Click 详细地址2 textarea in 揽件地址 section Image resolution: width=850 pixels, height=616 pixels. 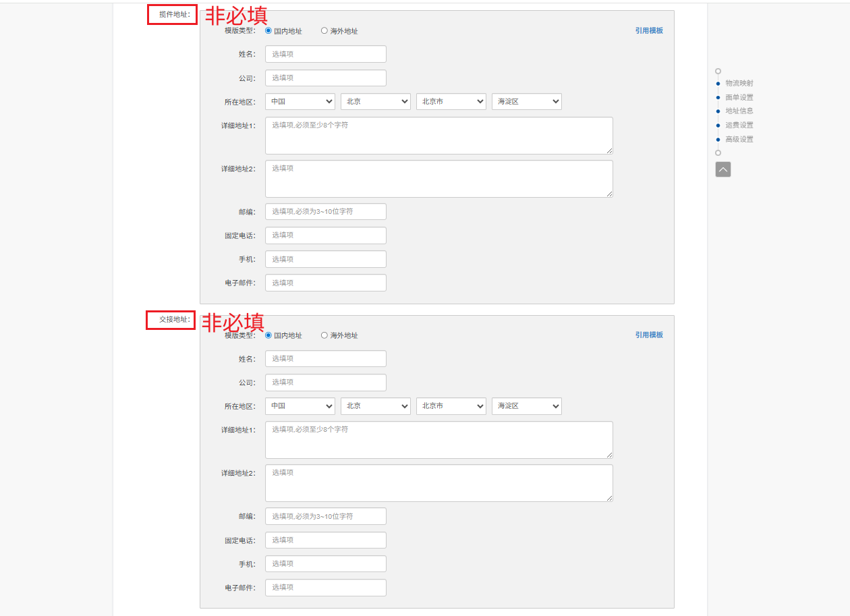click(439, 179)
